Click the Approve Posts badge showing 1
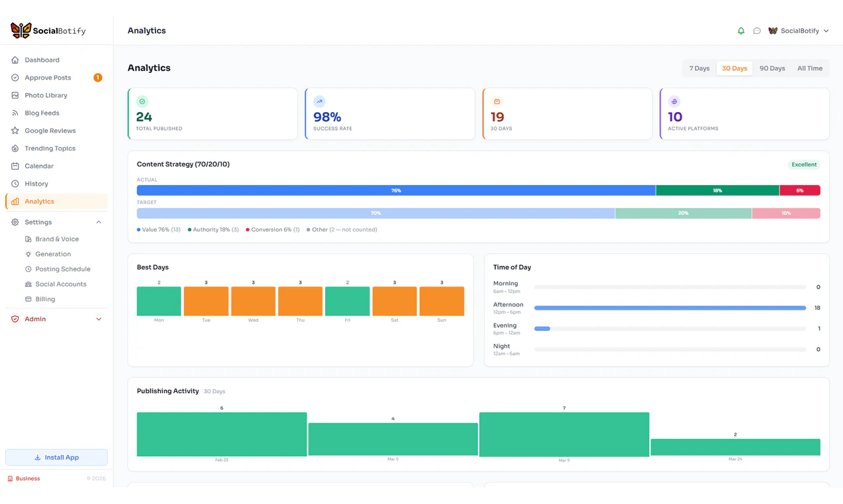 coord(98,78)
